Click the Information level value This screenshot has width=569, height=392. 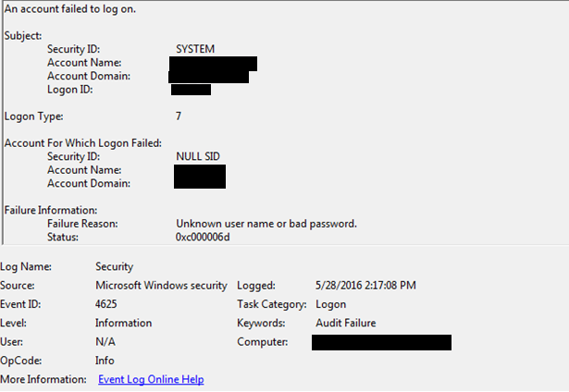pyautogui.click(x=123, y=324)
